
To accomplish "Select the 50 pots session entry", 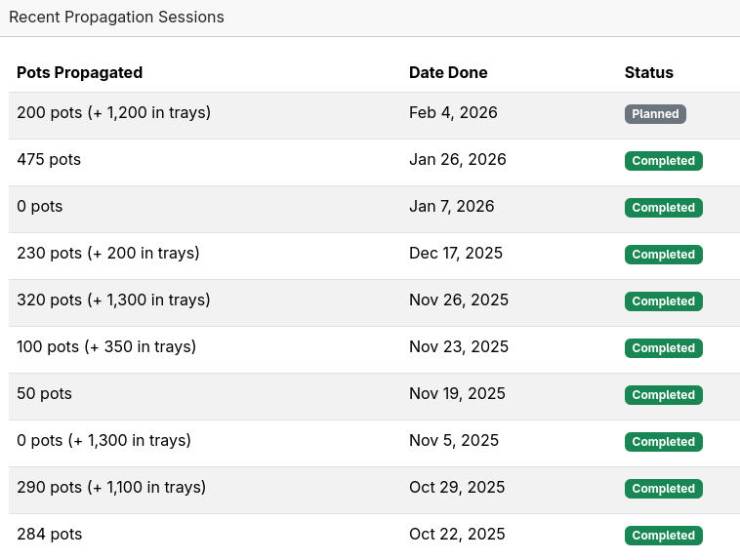I will click(x=44, y=394).
